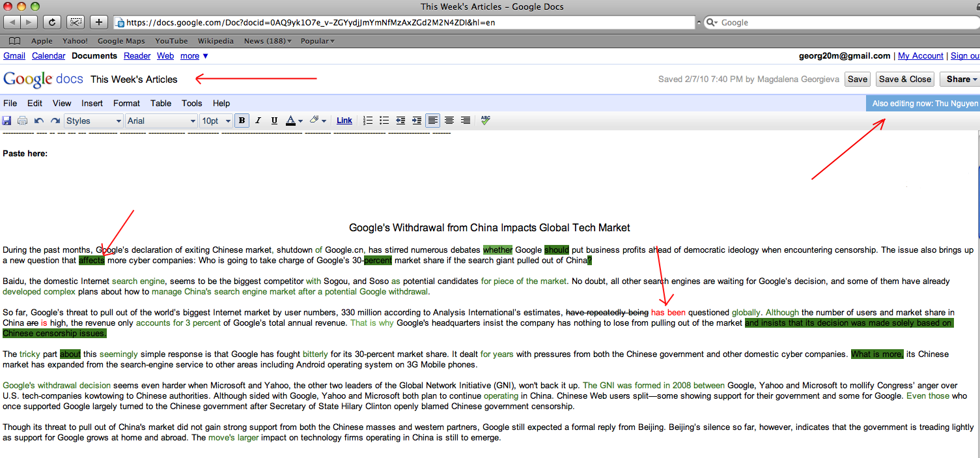The height and width of the screenshot is (458, 980).
Task: Open the Table menu
Action: coord(161,103)
